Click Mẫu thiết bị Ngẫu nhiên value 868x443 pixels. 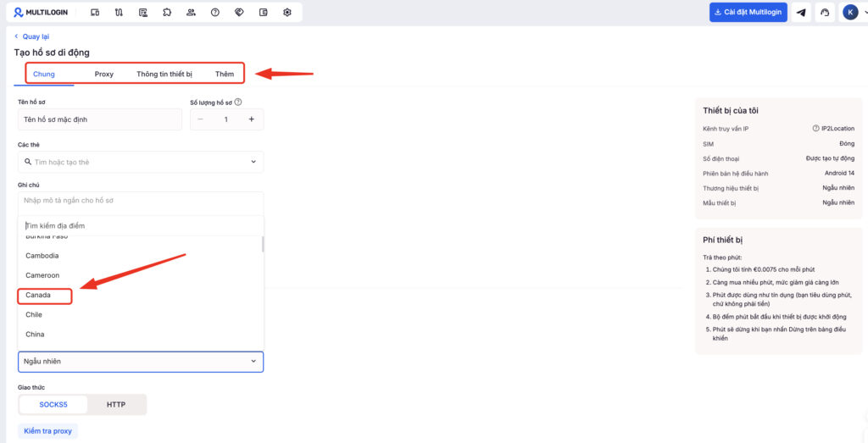pyautogui.click(x=838, y=203)
